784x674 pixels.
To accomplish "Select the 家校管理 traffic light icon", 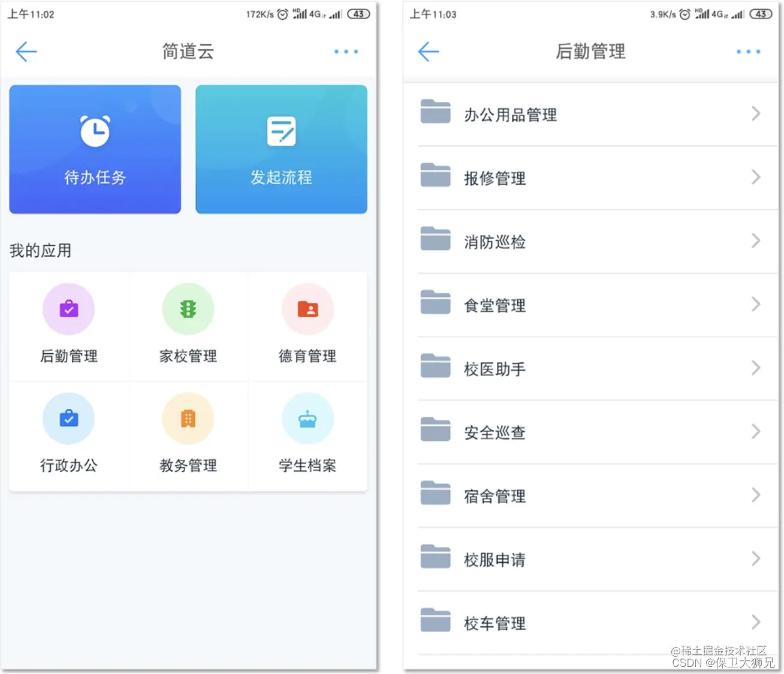I will [x=188, y=309].
